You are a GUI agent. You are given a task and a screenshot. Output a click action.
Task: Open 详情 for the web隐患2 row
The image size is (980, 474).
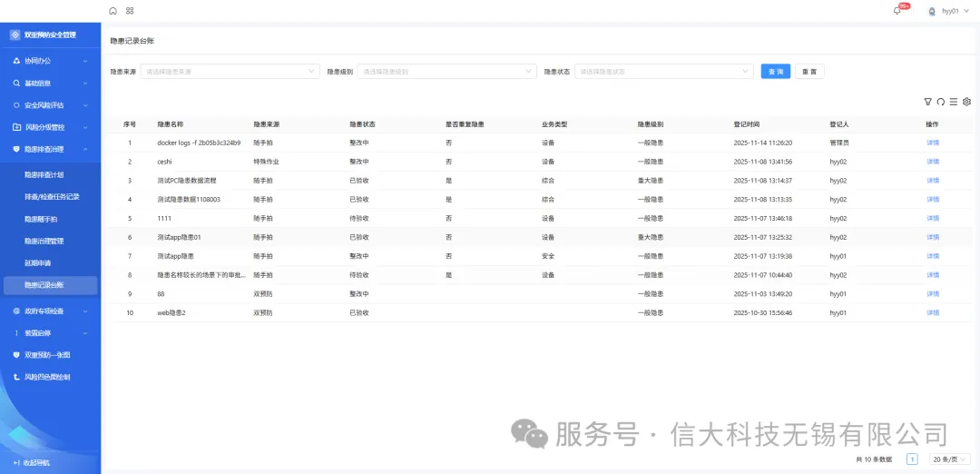click(x=933, y=312)
